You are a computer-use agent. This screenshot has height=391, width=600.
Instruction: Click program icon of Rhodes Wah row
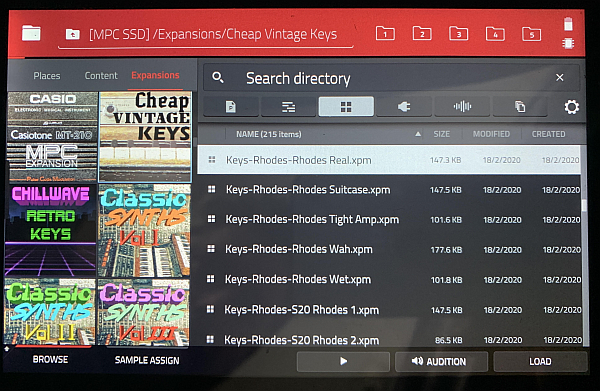211,249
